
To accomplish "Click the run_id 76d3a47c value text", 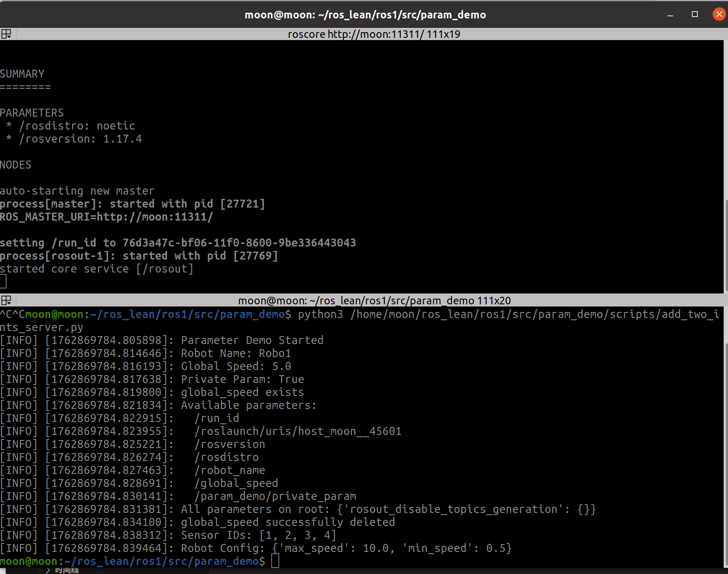I will (239, 243).
